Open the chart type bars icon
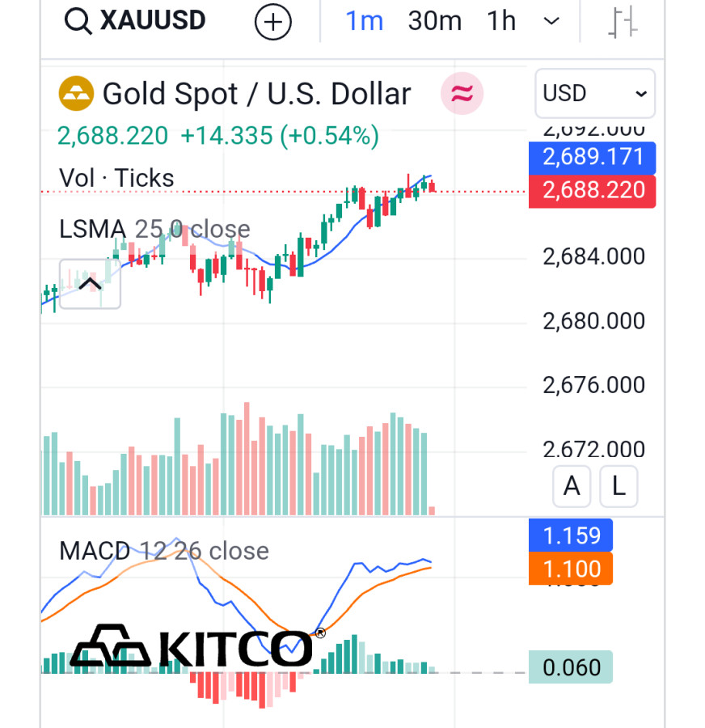Viewport: 705px width, 728px height. coord(623,22)
